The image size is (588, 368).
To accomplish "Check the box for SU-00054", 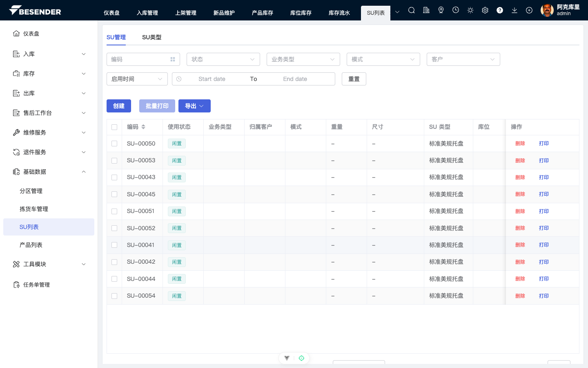I will pos(114,296).
